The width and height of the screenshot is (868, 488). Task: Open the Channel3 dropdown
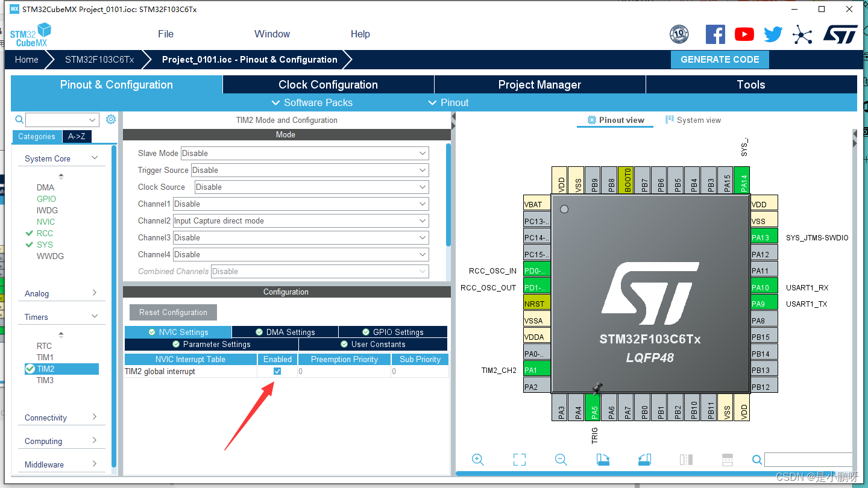point(301,237)
